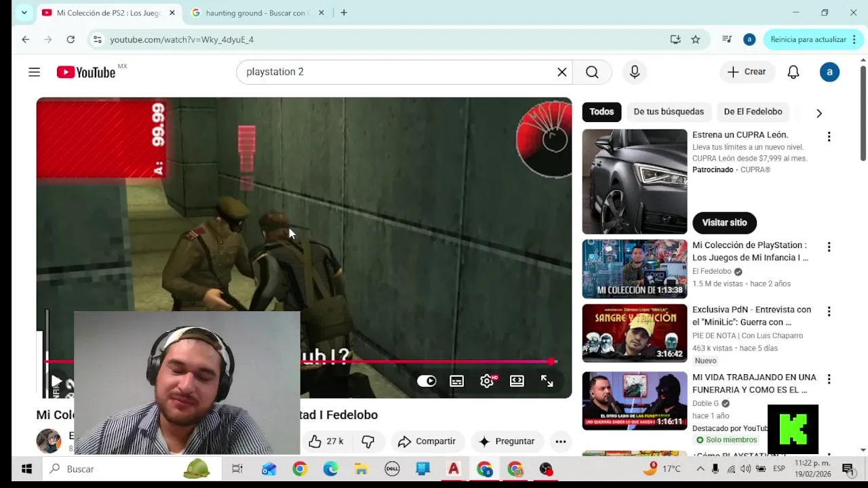The image size is (868, 488).
Task: Click the youtube.com address bar URL
Action: coord(182,39)
